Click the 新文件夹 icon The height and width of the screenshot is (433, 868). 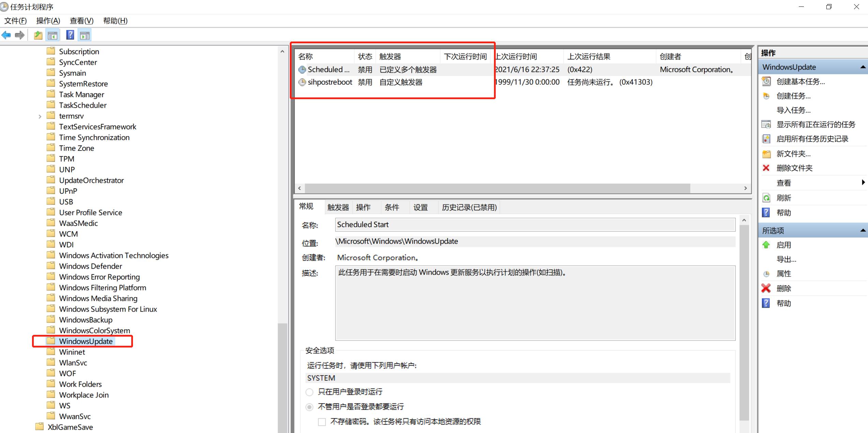pos(766,153)
